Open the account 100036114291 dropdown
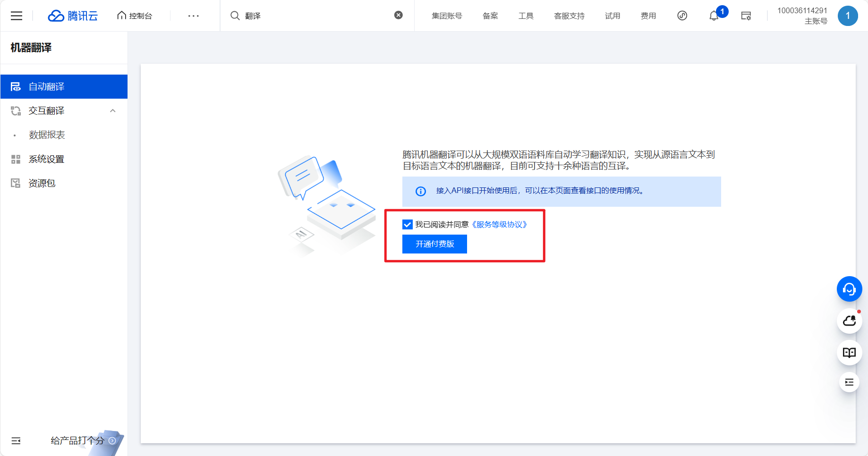This screenshot has height=456, width=868. tap(802, 16)
